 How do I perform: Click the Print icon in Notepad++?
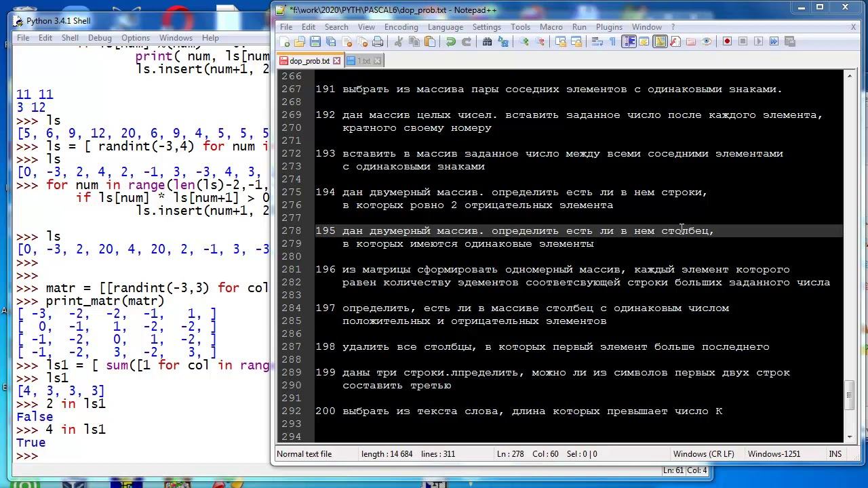coord(378,41)
